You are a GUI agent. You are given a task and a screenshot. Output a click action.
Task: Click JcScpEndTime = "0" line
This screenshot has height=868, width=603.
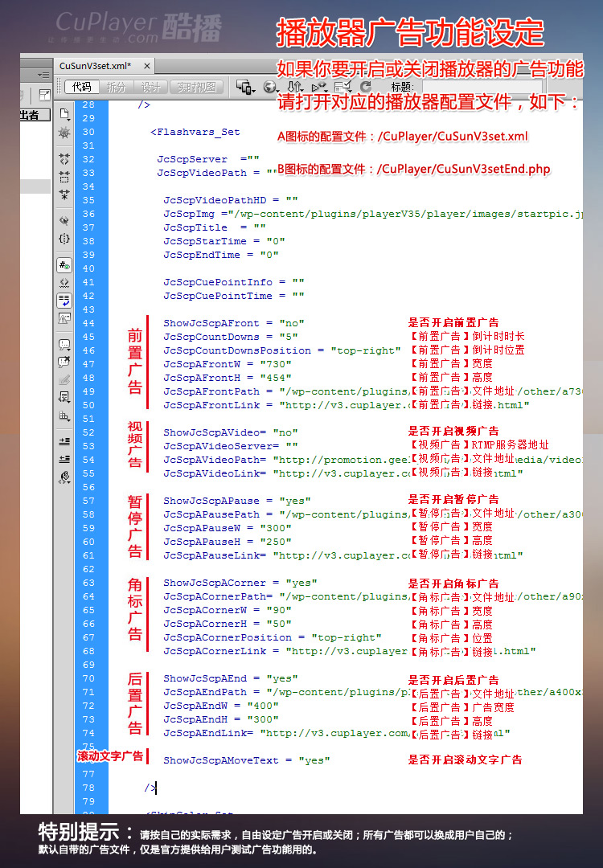point(221,255)
